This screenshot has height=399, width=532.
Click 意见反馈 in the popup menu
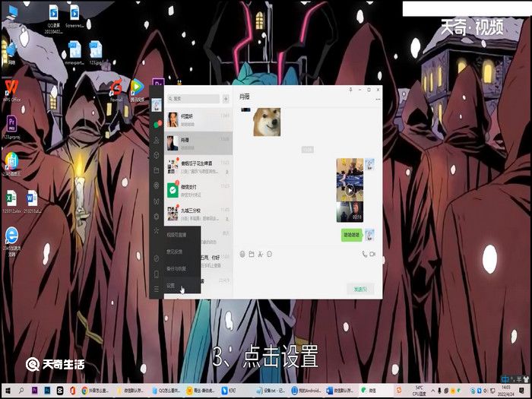[182, 252]
